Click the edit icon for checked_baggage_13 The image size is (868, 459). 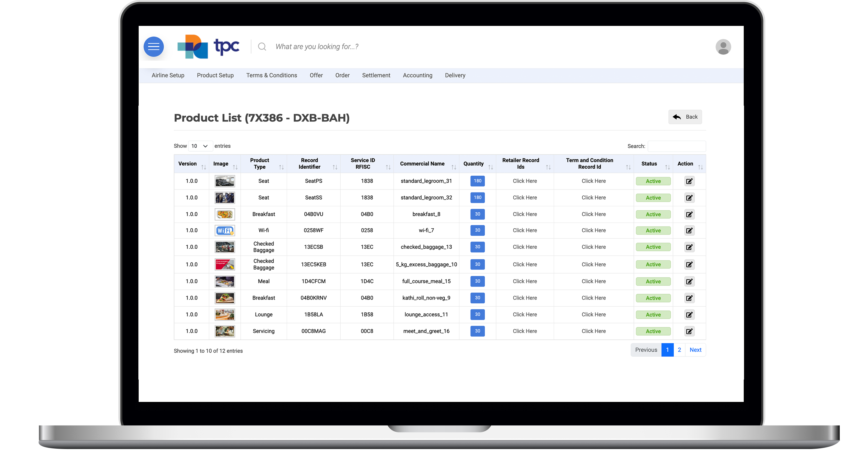pos(690,247)
